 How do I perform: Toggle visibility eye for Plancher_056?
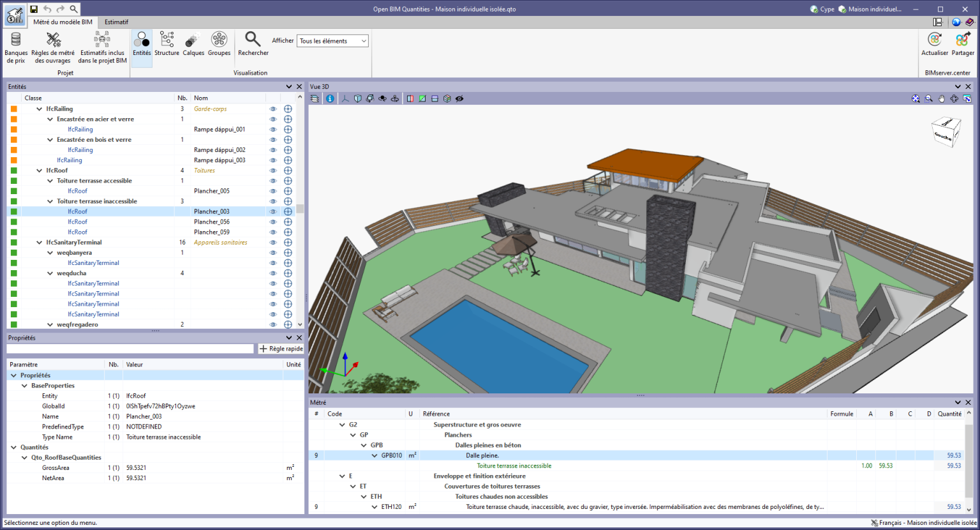point(273,222)
